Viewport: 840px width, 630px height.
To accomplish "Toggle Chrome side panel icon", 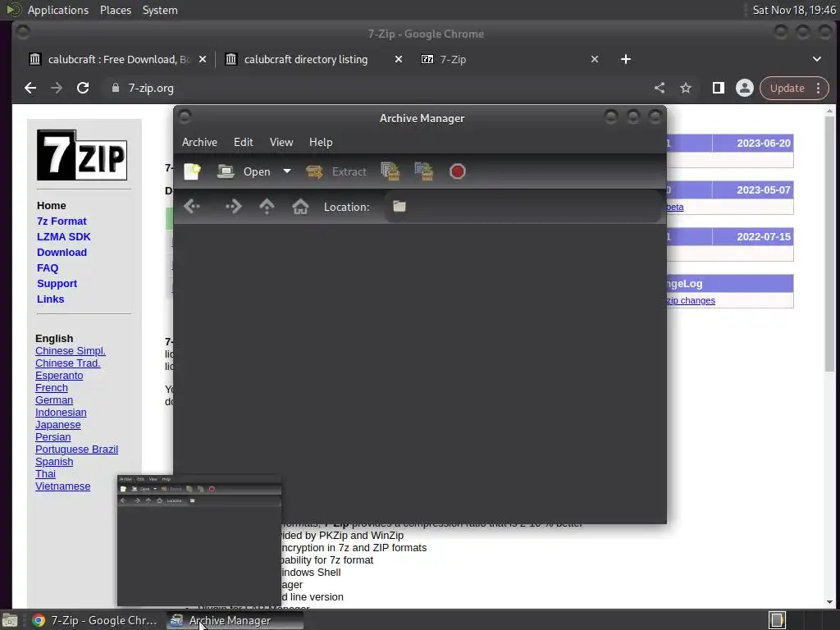I will (x=719, y=89).
